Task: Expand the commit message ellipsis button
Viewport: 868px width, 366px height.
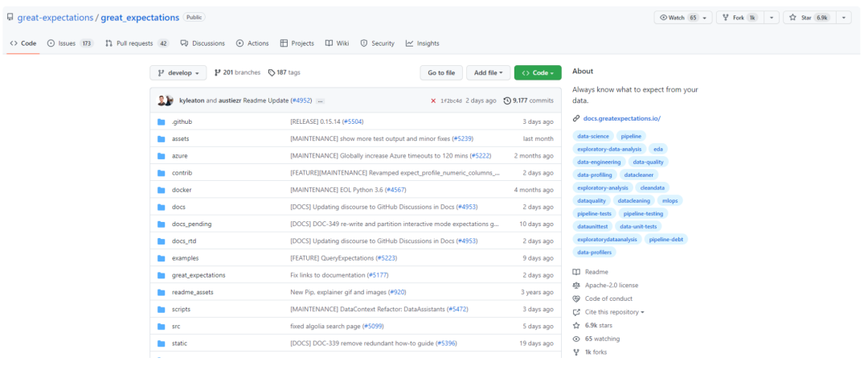Action: pos(321,101)
